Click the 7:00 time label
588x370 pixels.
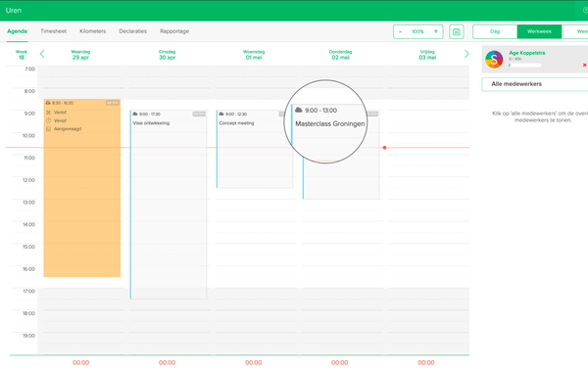pyautogui.click(x=30, y=69)
